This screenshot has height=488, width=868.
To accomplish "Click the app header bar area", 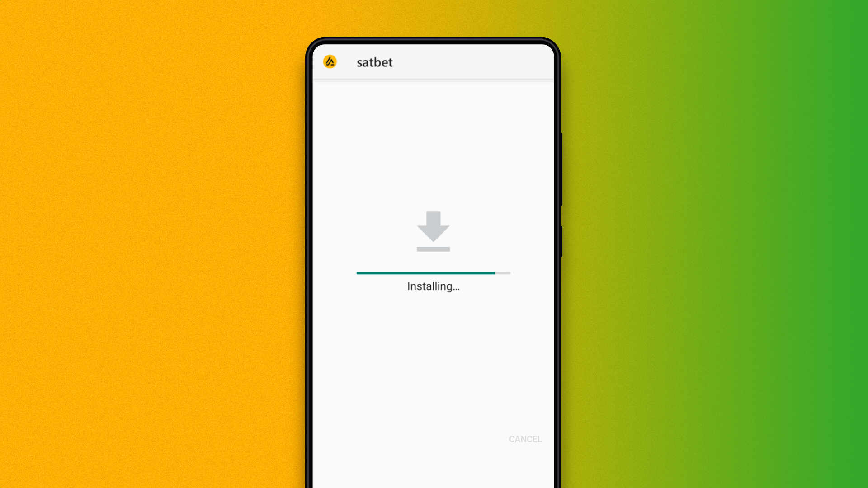I will (434, 62).
